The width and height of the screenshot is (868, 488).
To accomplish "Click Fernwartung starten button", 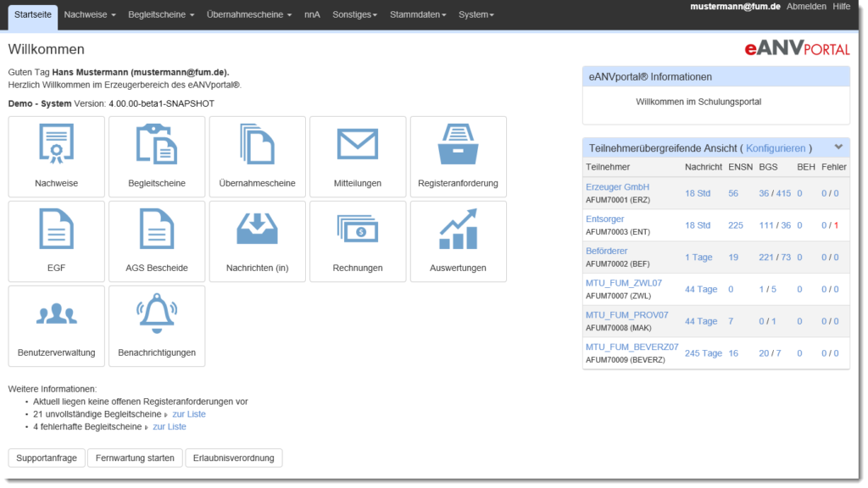I will pyautogui.click(x=135, y=458).
